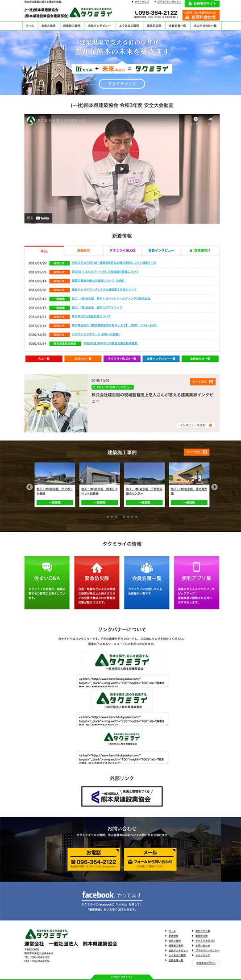This screenshot has width=241, height=980.
Task: Click the タクミライって hero button
Action: click(x=122, y=83)
